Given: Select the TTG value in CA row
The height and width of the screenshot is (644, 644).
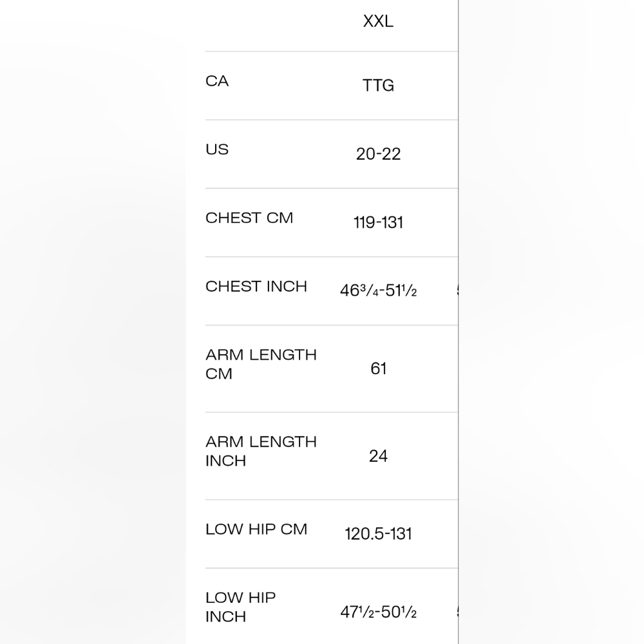Looking at the screenshot, I should tap(378, 86).
